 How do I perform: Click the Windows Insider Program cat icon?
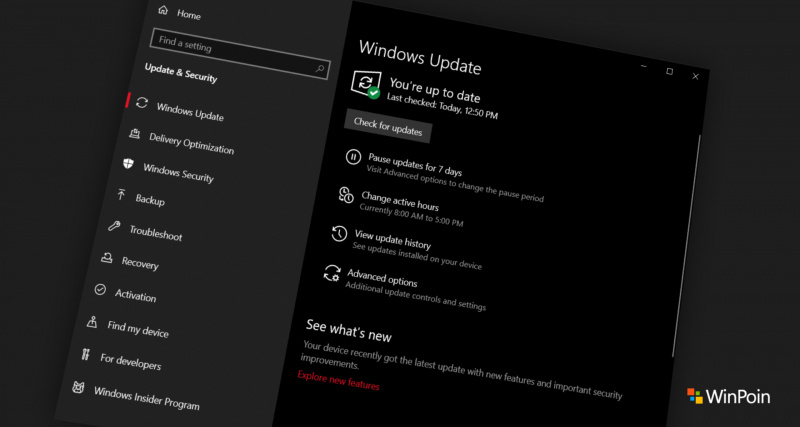(78, 387)
